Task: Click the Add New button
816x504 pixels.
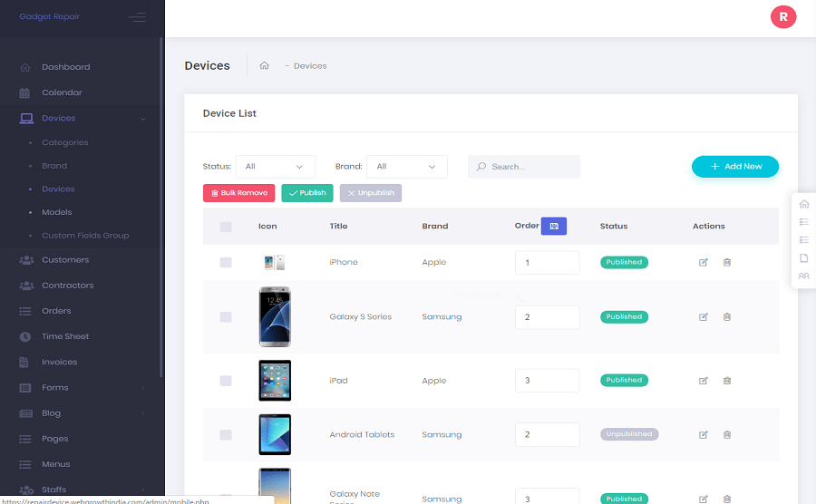Action: point(734,167)
